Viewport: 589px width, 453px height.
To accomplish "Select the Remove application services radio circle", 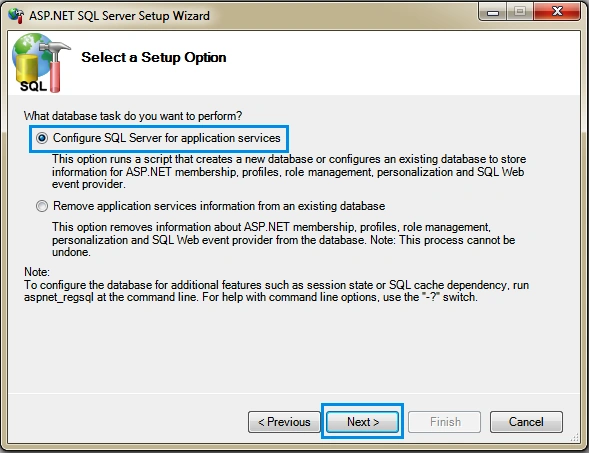I will point(42,206).
